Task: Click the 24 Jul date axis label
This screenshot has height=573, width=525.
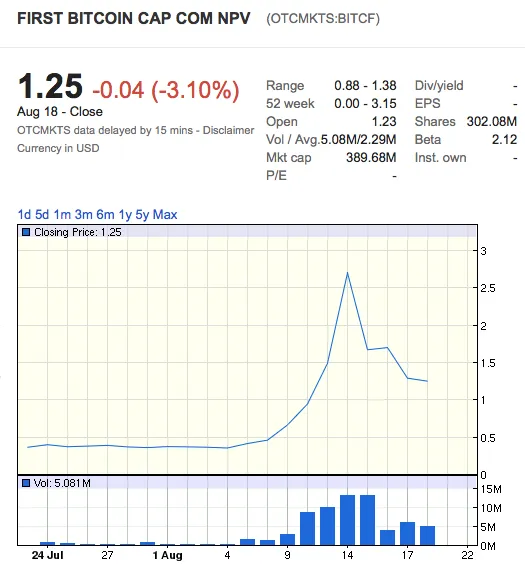Action: [x=47, y=555]
